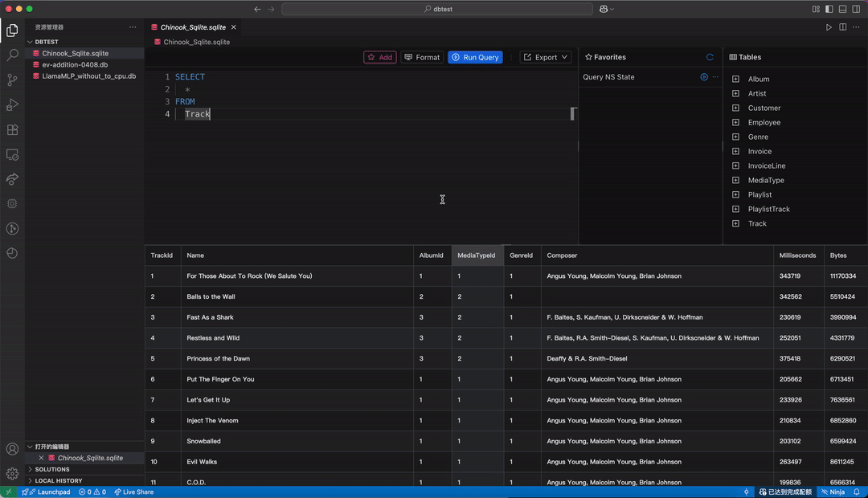Open the Export dropdown
This screenshot has width=868, height=498.
pos(545,57)
